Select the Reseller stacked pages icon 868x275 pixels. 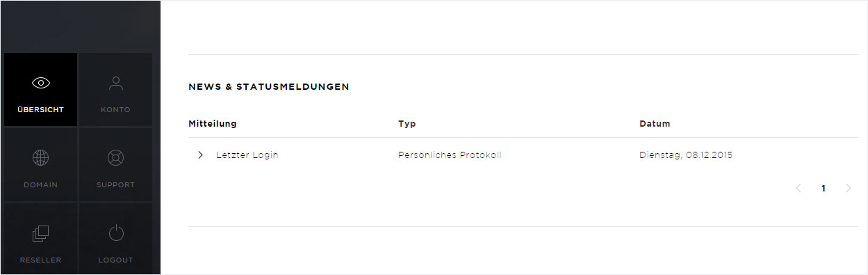tap(41, 233)
